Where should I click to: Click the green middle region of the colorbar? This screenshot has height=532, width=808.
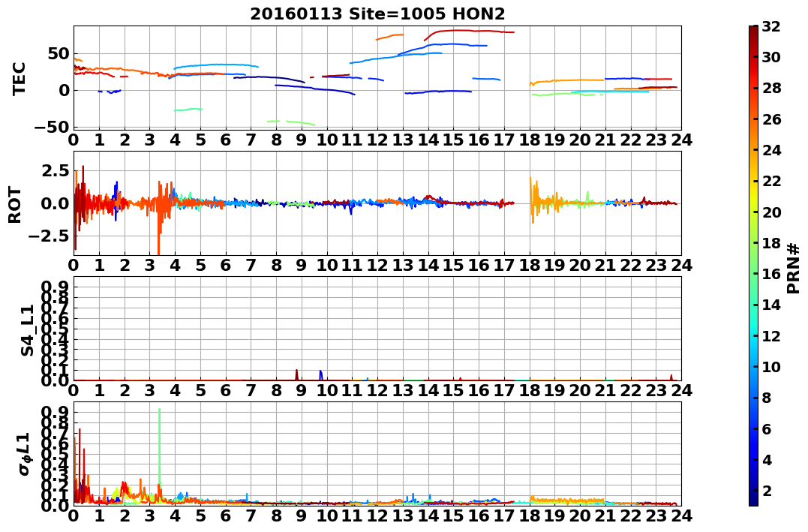point(753,266)
